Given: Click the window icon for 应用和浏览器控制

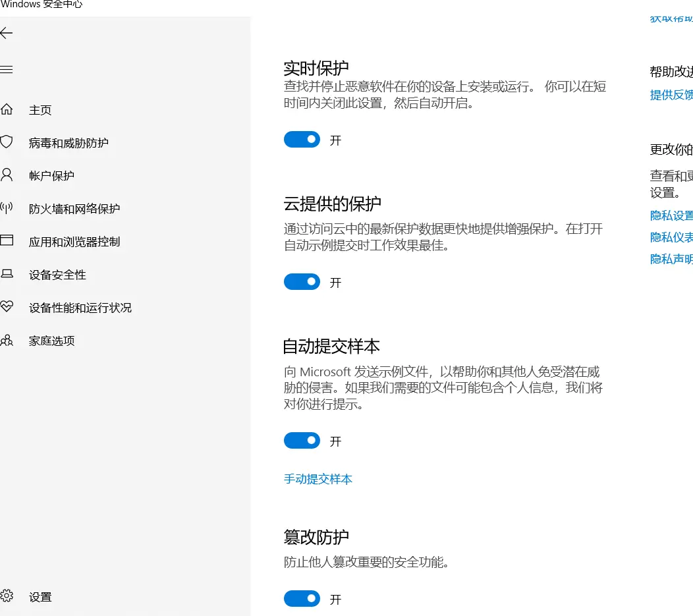Looking at the screenshot, I should [x=6, y=240].
